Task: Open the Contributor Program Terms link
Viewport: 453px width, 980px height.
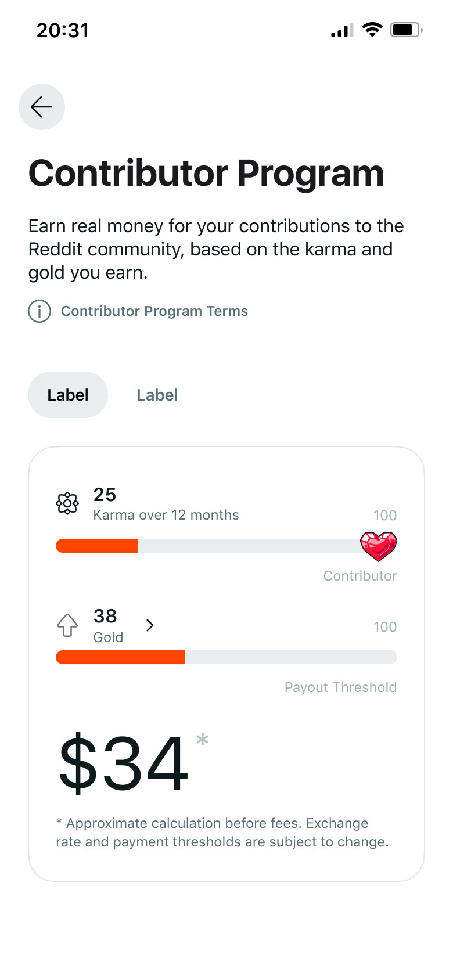Action: tap(154, 311)
